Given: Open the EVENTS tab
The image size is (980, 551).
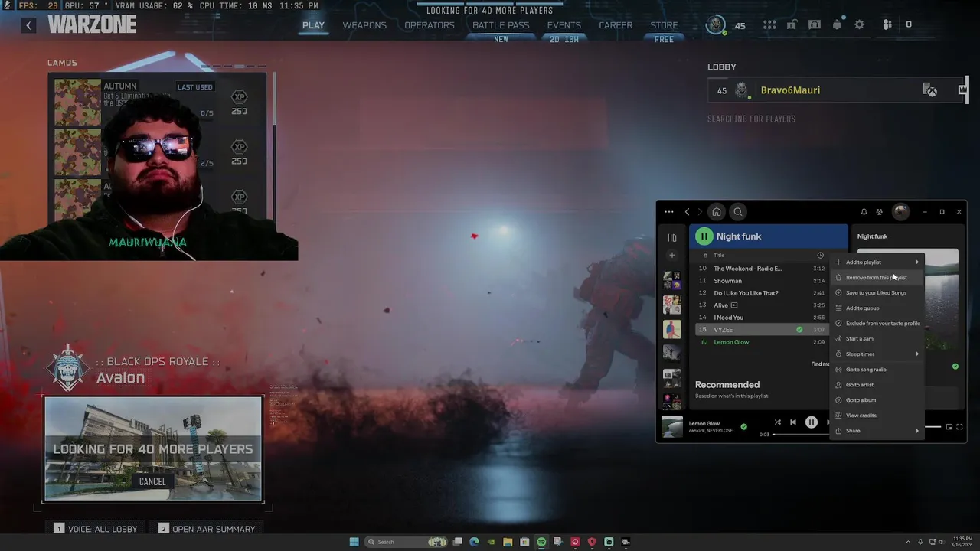Looking at the screenshot, I should coord(564,25).
